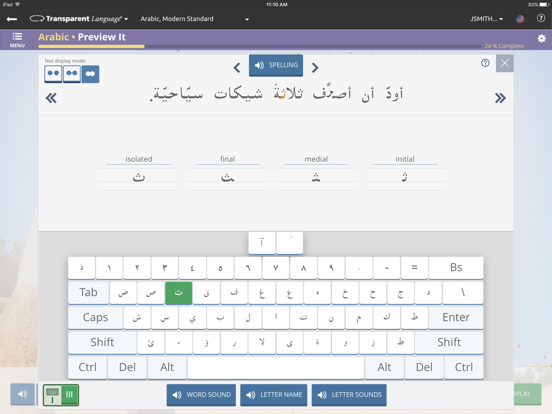Viewport: 552px width, 414px height.
Task: Jump to previous item with double chevron
Action: pos(51,98)
